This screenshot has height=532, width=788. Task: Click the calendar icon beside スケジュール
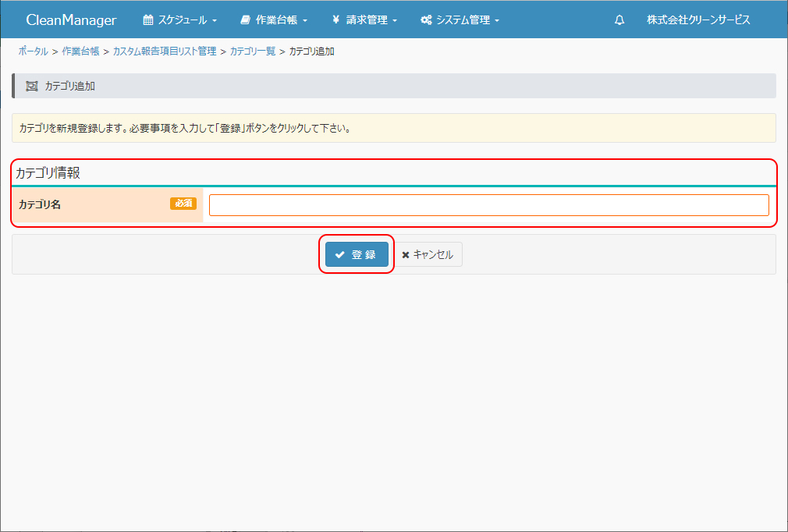tap(148, 20)
